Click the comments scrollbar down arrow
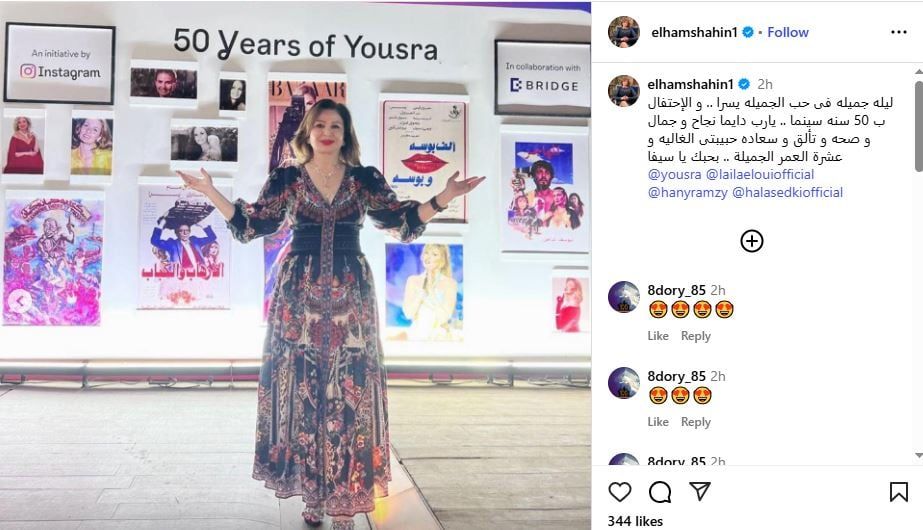This screenshot has width=923, height=530. [919, 456]
